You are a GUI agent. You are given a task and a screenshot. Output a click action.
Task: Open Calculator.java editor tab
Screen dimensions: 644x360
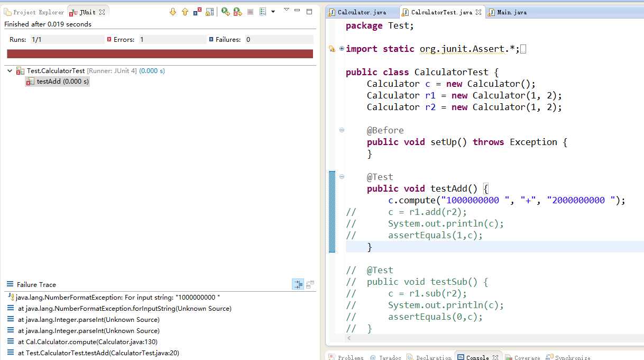[362, 12]
